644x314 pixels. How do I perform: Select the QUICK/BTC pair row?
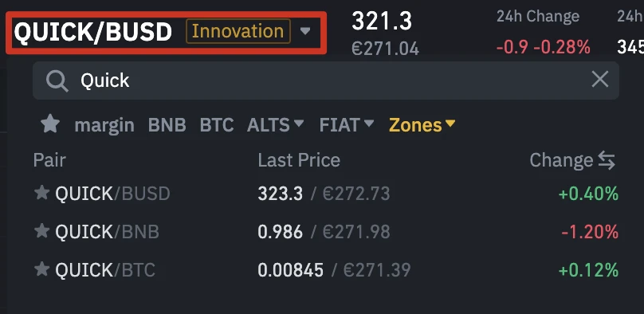click(326, 270)
